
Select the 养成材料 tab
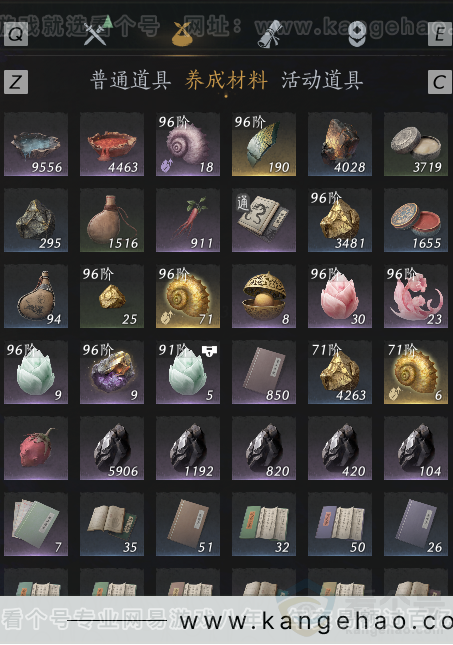pyautogui.click(x=226, y=80)
